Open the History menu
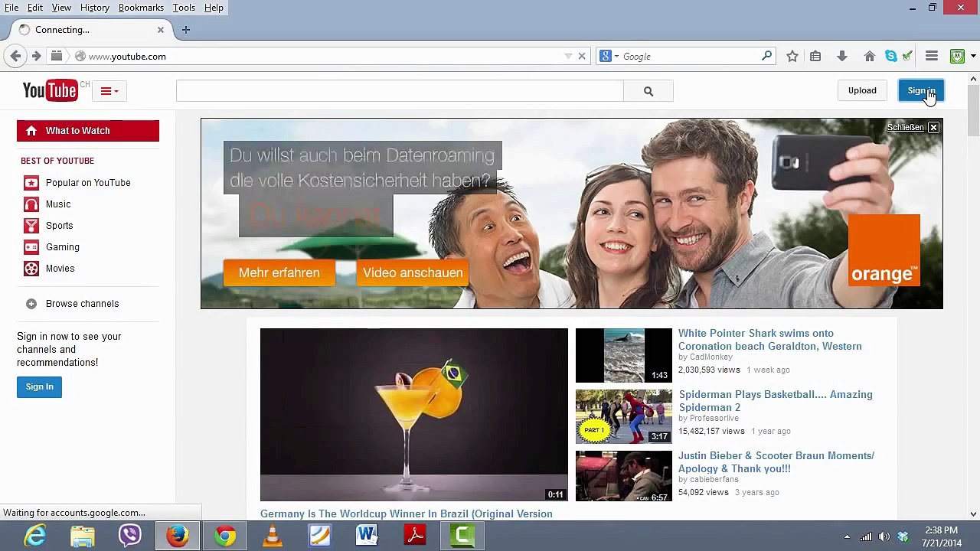This screenshot has height=551, width=980. pyautogui.click(x=95, y=8)
